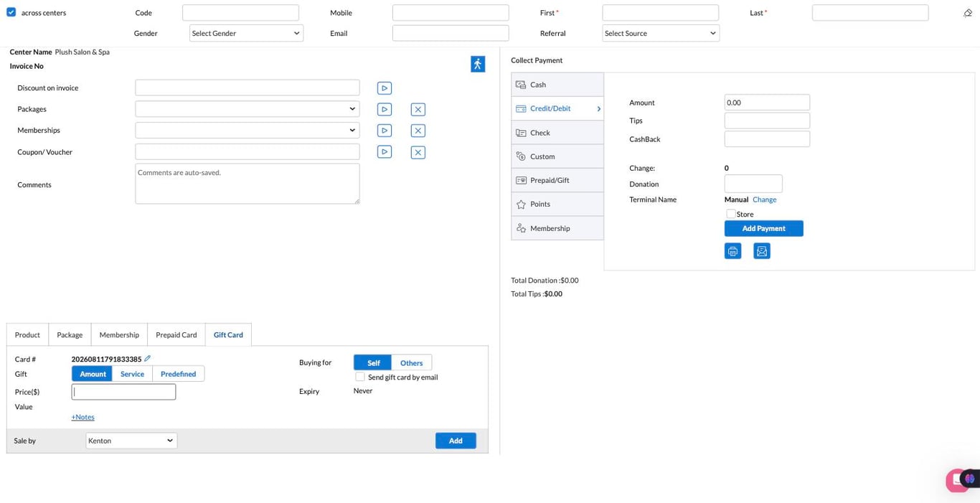
Task: Email the receipt envelope icon
Action: (x=762, y=251)
